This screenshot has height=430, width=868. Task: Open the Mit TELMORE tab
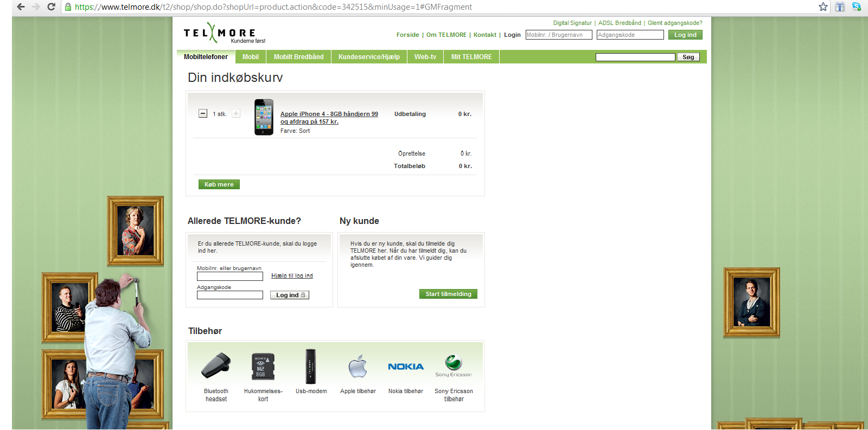coord(471,57)
